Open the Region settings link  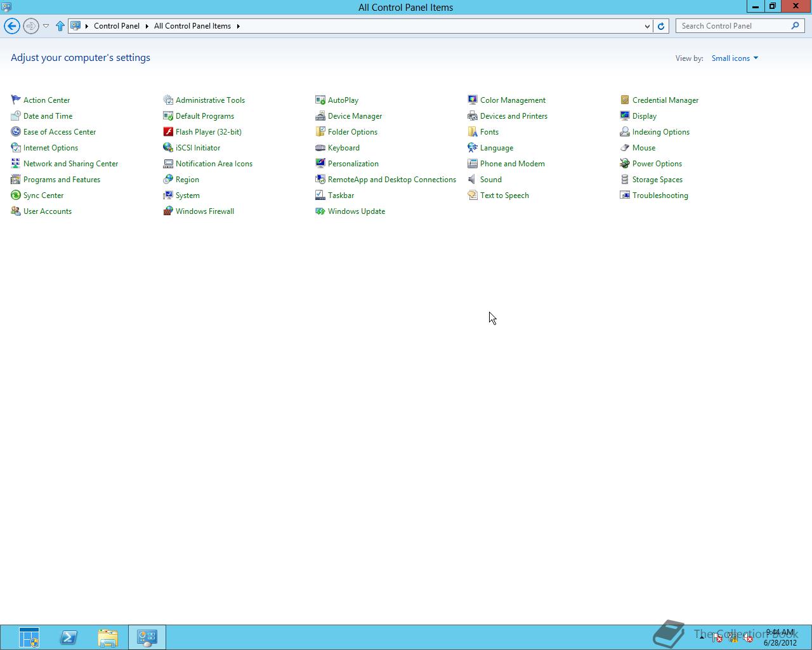(187, 179)
